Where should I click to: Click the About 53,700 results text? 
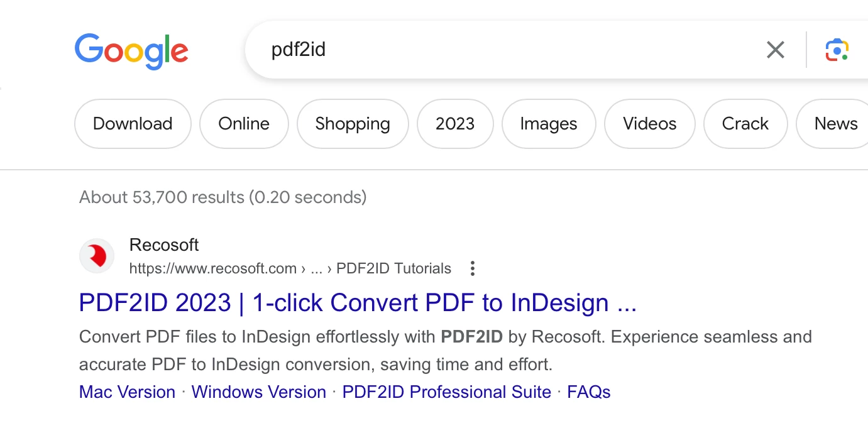coord(223,197)
